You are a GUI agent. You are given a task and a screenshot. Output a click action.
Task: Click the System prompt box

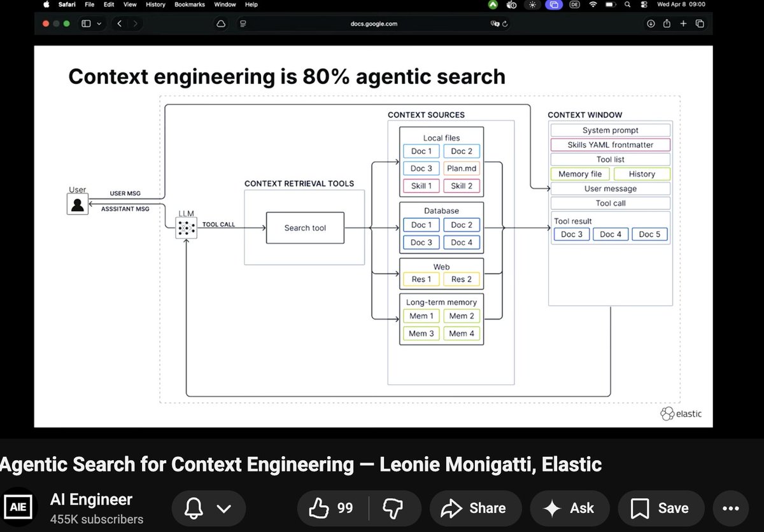pyautogui.click(x=610, y=130)
